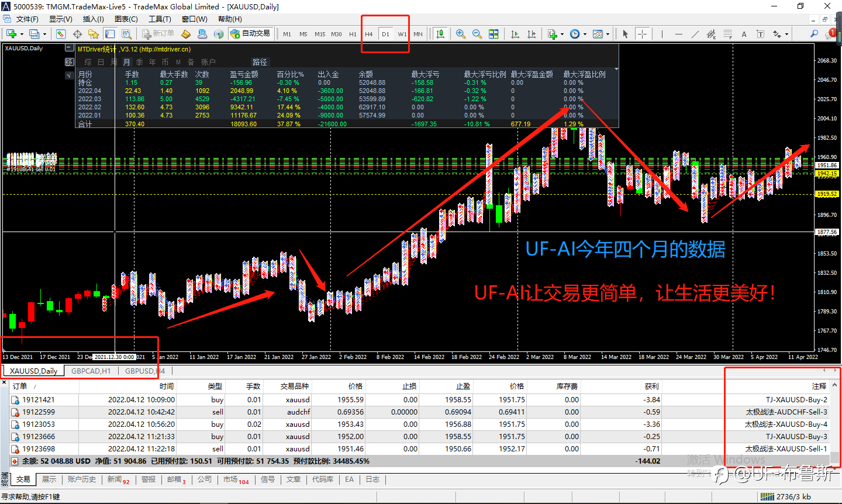The image size is (842, 504).
Task: Close the terminal panel with the x
Action: pos(4,384)
